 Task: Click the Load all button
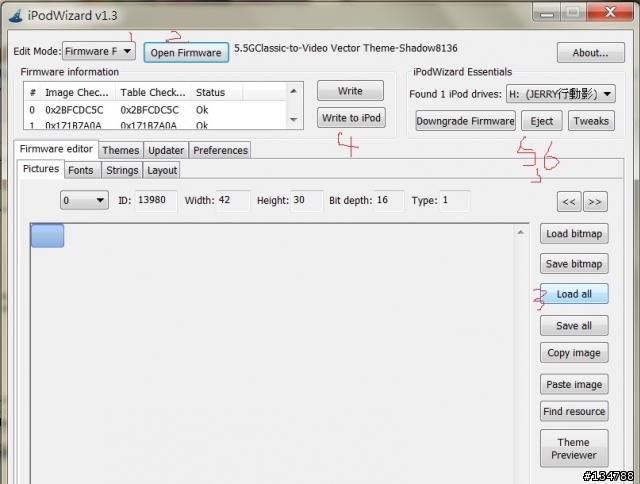pos(574,294)
